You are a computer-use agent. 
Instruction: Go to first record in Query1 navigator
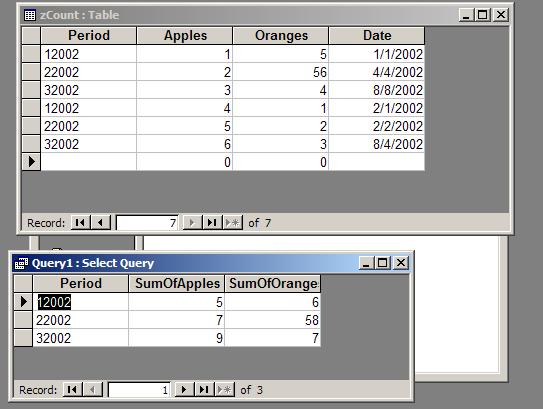(72, 390)
